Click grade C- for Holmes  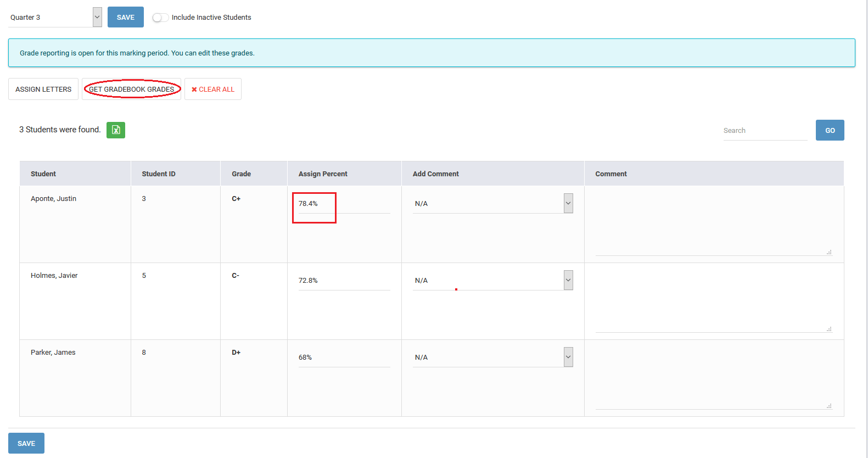236,276
